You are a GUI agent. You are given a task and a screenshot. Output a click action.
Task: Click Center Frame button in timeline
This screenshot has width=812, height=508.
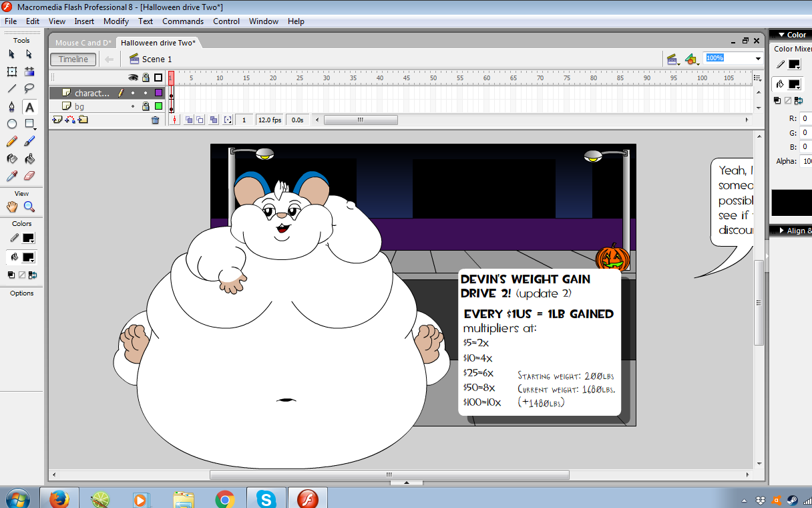[x=175, y=120]
